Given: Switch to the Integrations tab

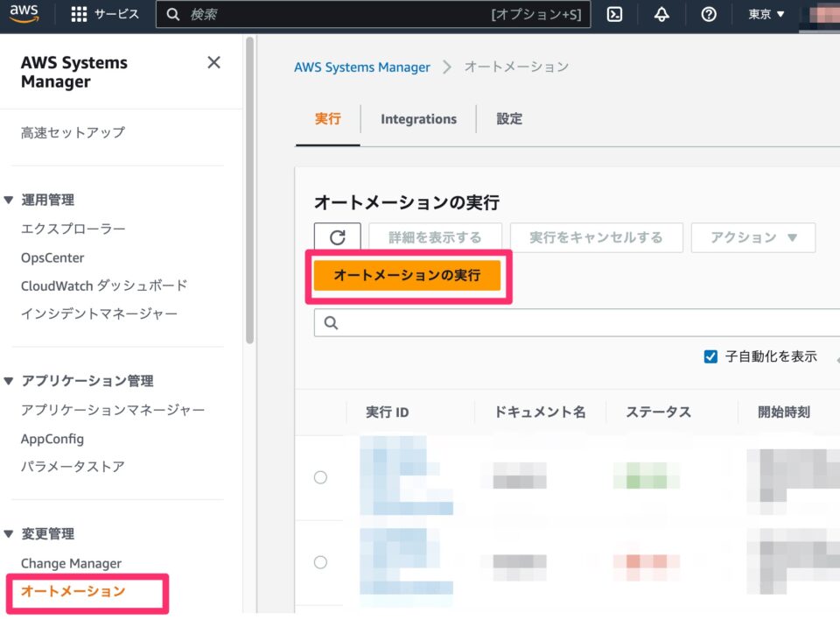Looking at the screenshot, I should [x=417, y=119].
